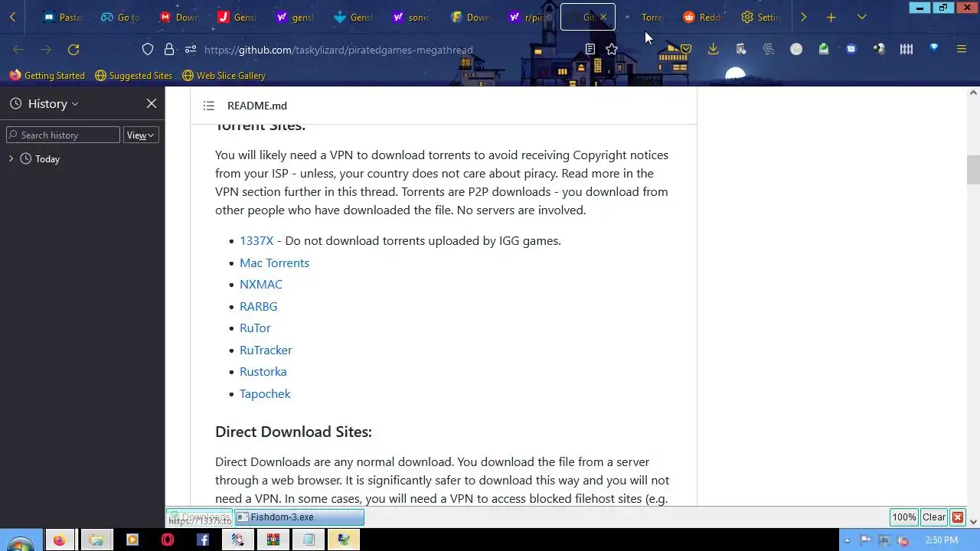Open Getting Started bookmark
980x551 pixels.
point(47,76)
